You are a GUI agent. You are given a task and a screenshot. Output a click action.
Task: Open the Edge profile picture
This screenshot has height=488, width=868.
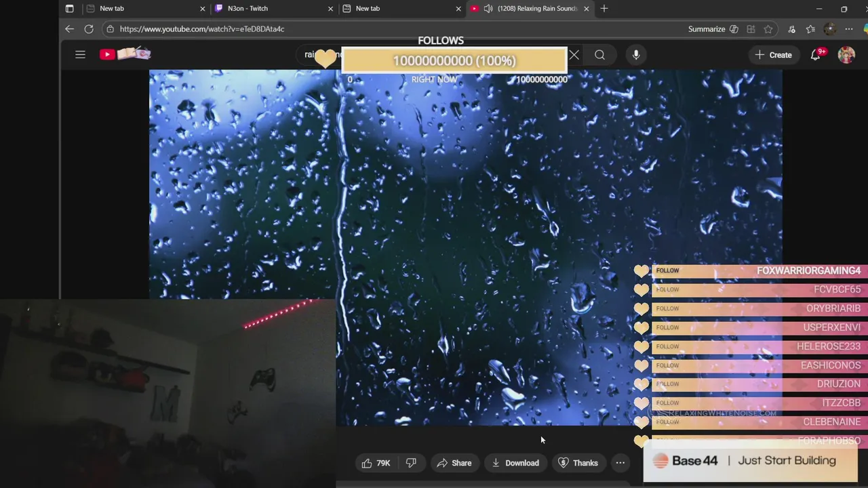[829, 29]
